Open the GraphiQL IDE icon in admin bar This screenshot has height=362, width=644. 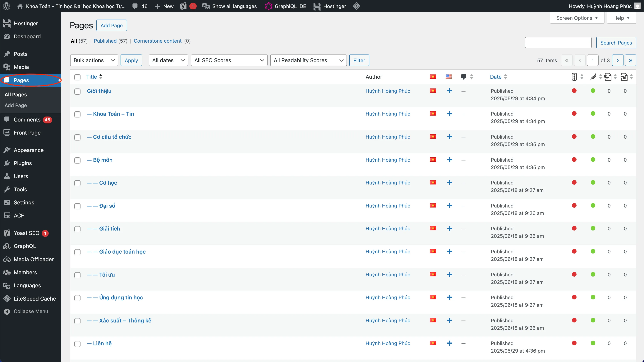click(269, 6)
